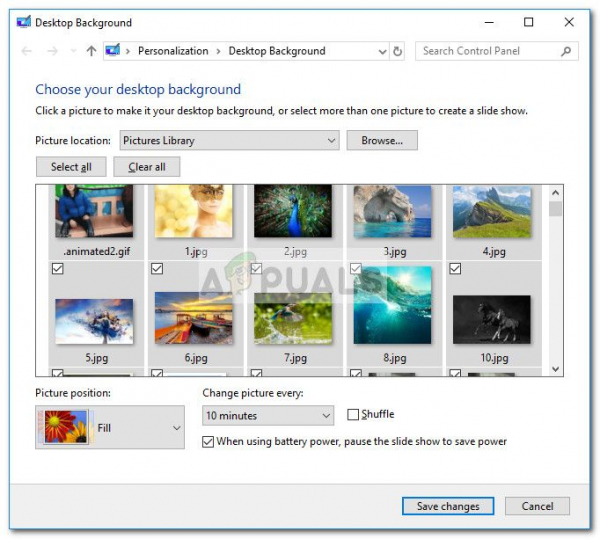Image resolution: width=600 pixels, height=539 pixels.
Task: Click the Desktop Background title bar icon
Action: tap(24, 22)
